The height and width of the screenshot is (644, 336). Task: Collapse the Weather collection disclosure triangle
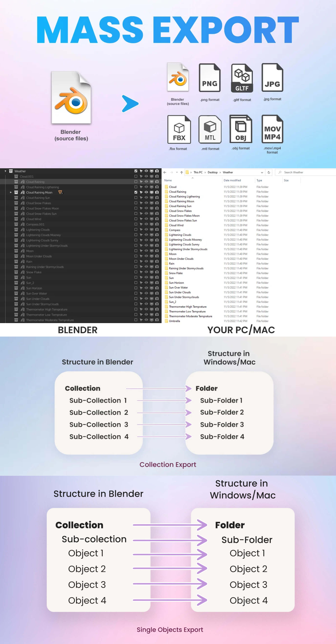[5, 171]
